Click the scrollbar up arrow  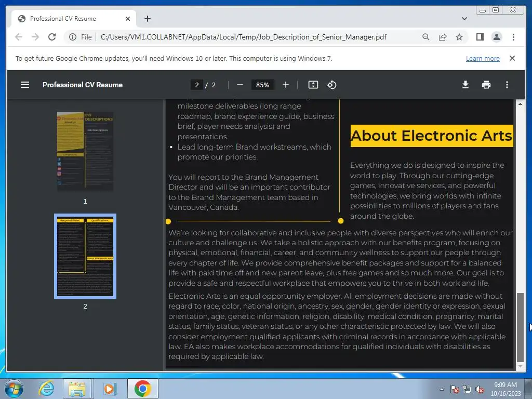pyautogui.click(x=520, y=104)
